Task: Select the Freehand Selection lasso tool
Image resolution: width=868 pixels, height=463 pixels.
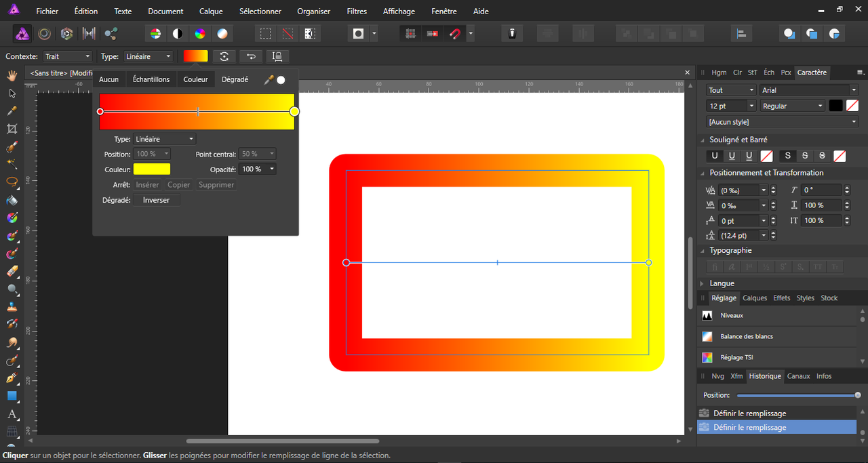Action: coord(12,182)
